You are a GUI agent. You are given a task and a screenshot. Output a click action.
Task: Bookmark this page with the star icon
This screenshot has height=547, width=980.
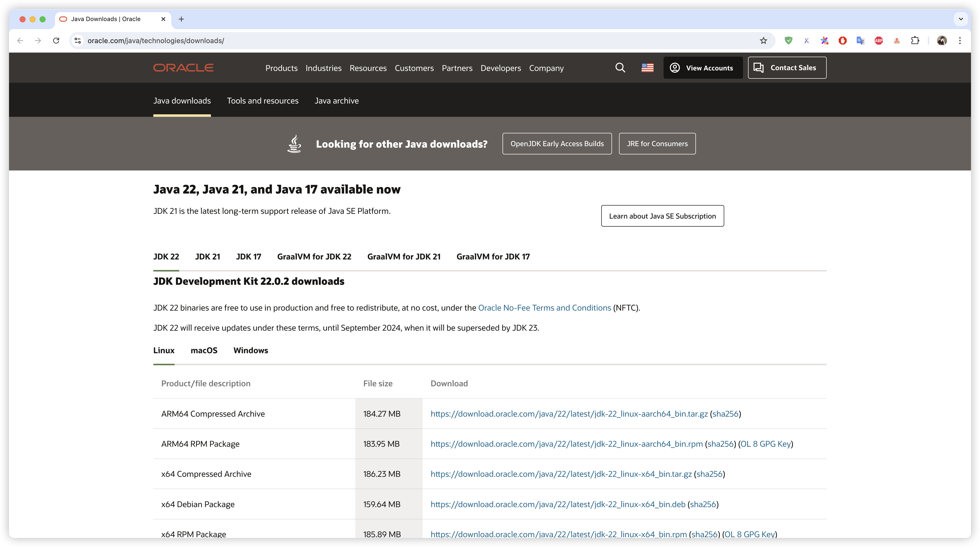[763, 41]
